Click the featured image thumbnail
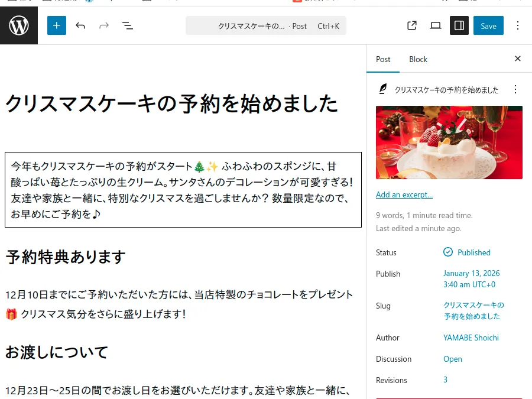 point(449,142)
